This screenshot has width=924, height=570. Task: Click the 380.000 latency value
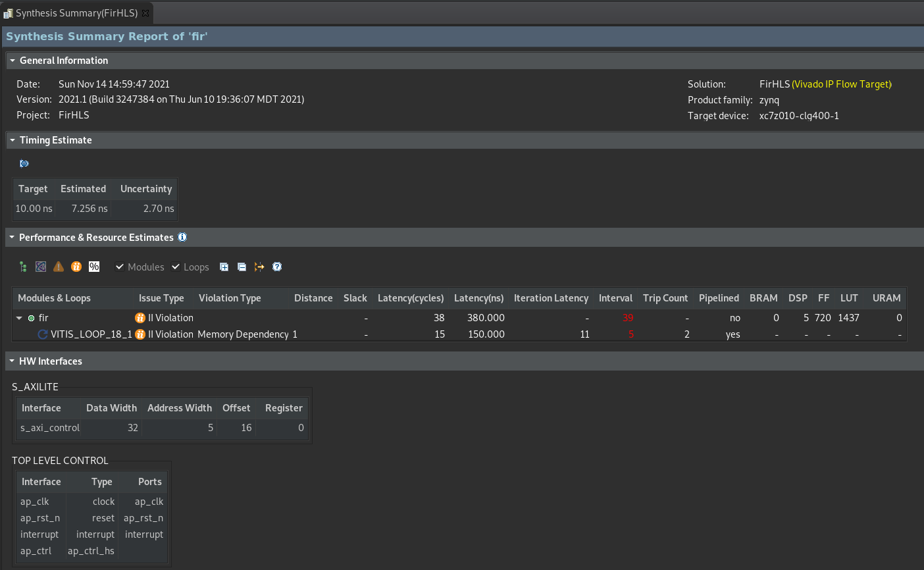pos(486,318)
